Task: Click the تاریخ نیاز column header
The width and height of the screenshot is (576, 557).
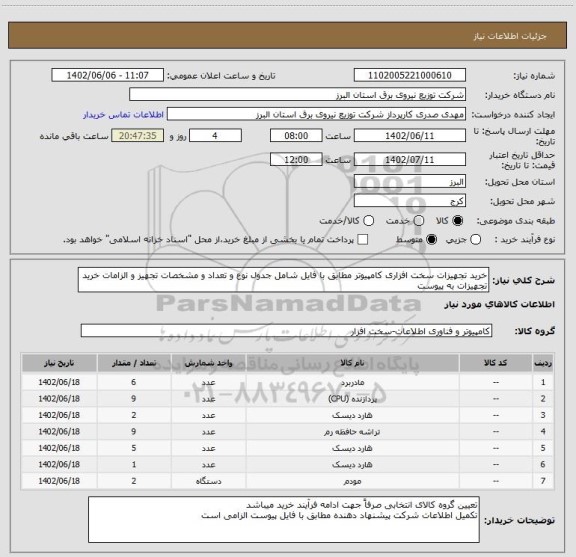Action: pyautogui.click(x=59, y=363)
